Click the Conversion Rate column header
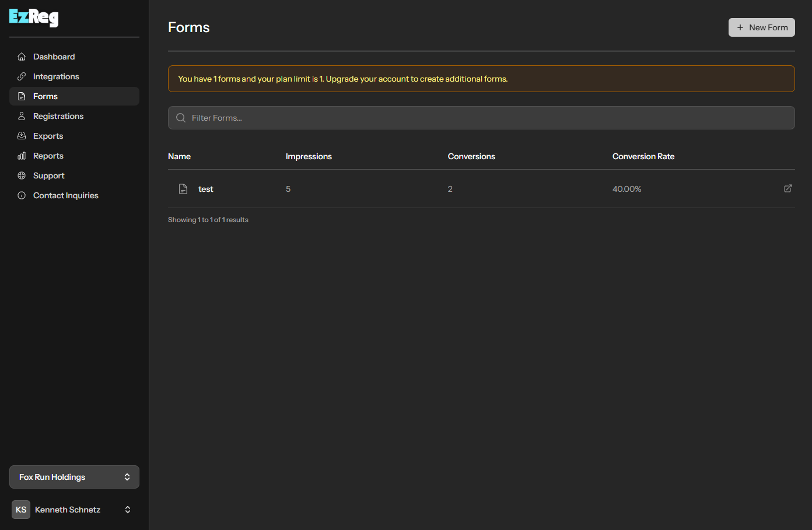The image size is (812, 530). pyautogui.click(x=643, y=156)
